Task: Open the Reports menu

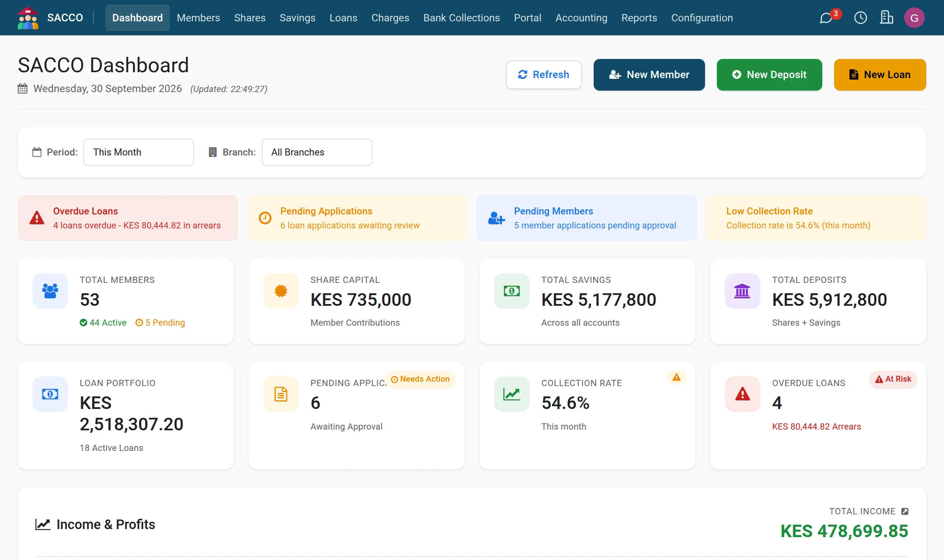Action: 639,18
